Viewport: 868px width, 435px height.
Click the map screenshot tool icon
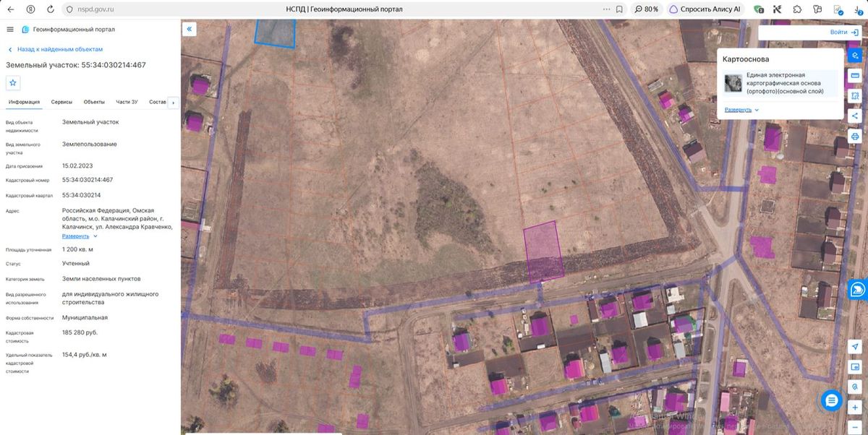tap(855, 367)
